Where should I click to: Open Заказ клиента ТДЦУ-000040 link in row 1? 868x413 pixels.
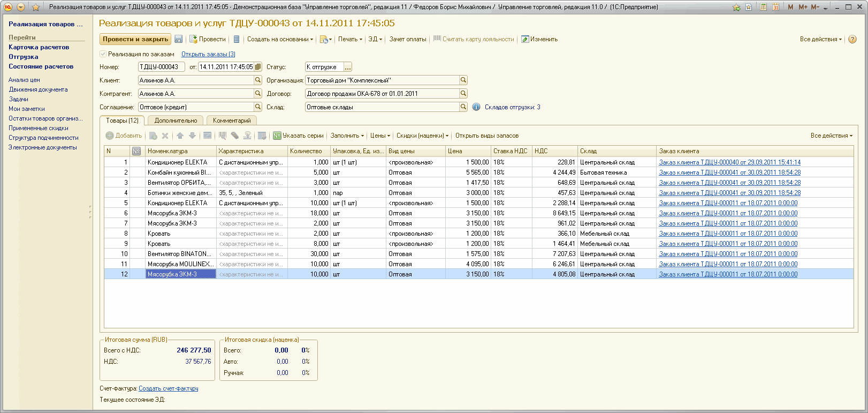(x=730, y=162)
